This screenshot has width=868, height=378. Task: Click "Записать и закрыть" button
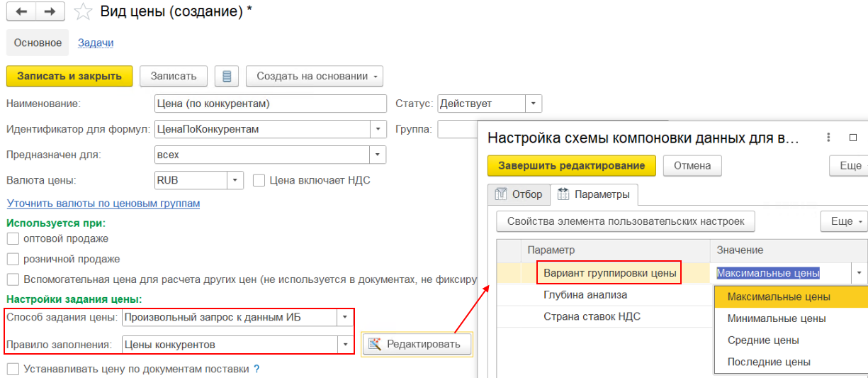(x=69, y=76)
